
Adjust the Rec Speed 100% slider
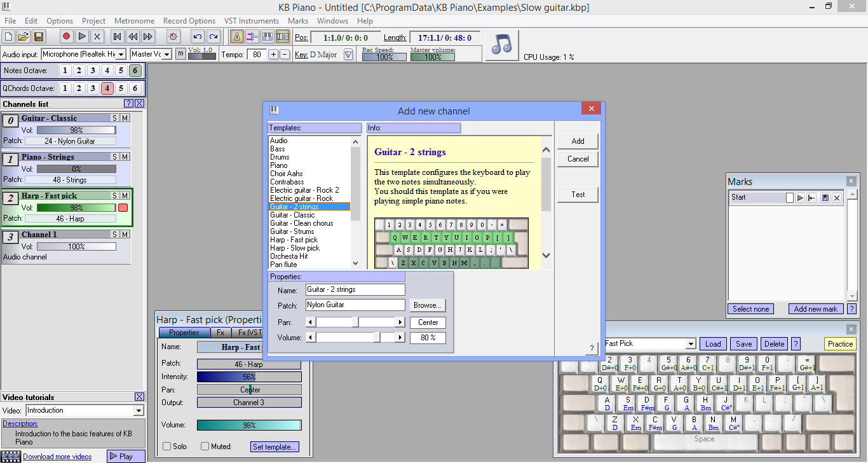click(384, 57)
